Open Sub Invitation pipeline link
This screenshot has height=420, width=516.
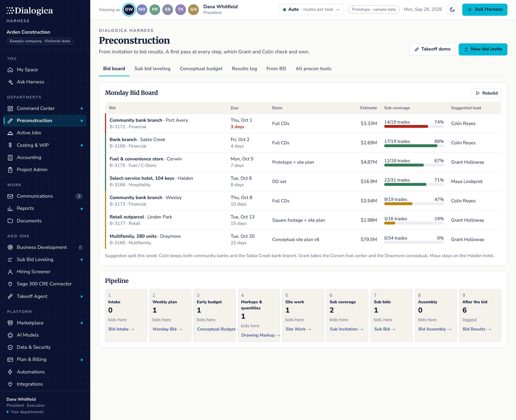[x=346, y=329]
